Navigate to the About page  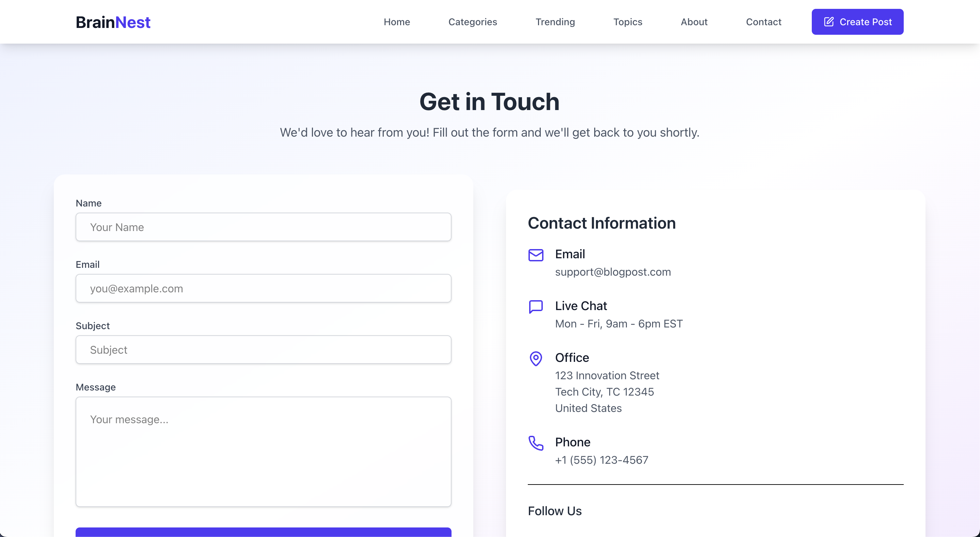tap(694, 22)
